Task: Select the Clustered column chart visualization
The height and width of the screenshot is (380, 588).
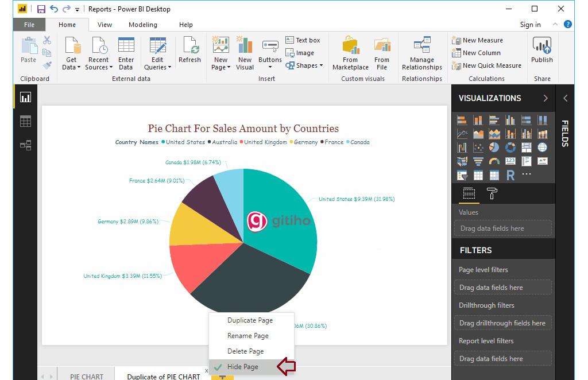Action: 510,120
